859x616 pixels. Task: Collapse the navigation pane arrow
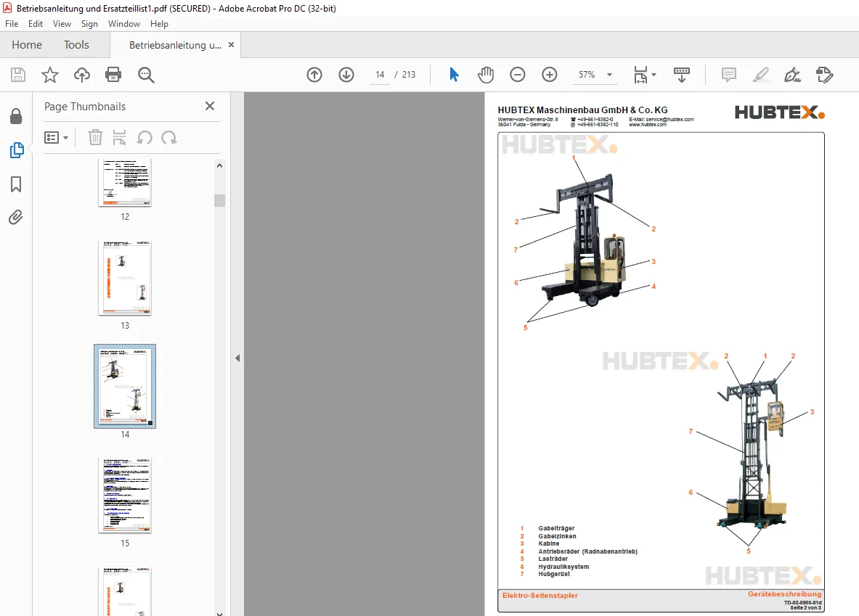tap(237, 358)
